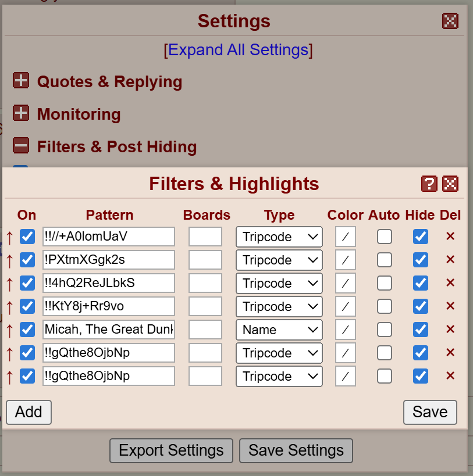Change the Type of the !!4hQ2ReJLbkS filter
The height and width of the screenshot is (476, 473).
click(279, 283)
